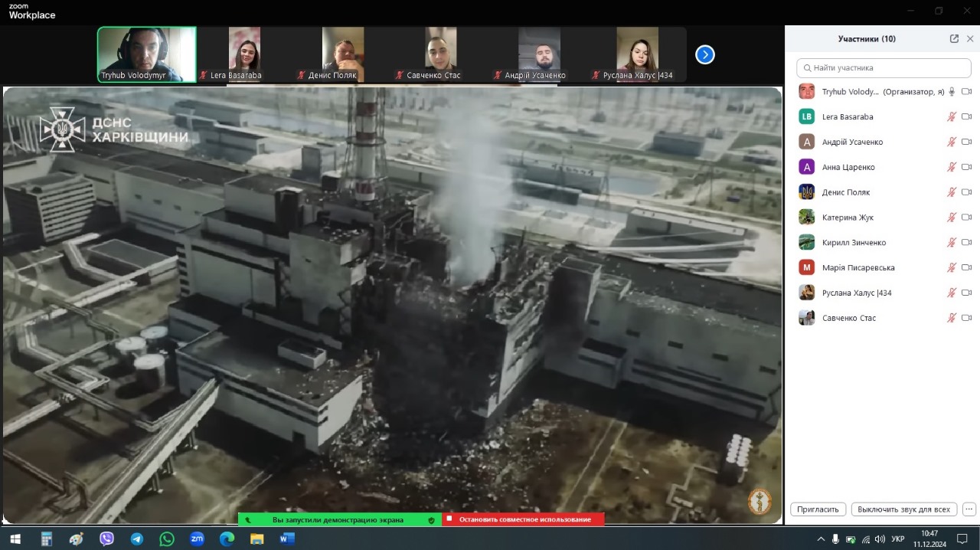Pop out the participants panel
Image resolution: width=980 pixels, height=550 pixels.
(954, 39)
